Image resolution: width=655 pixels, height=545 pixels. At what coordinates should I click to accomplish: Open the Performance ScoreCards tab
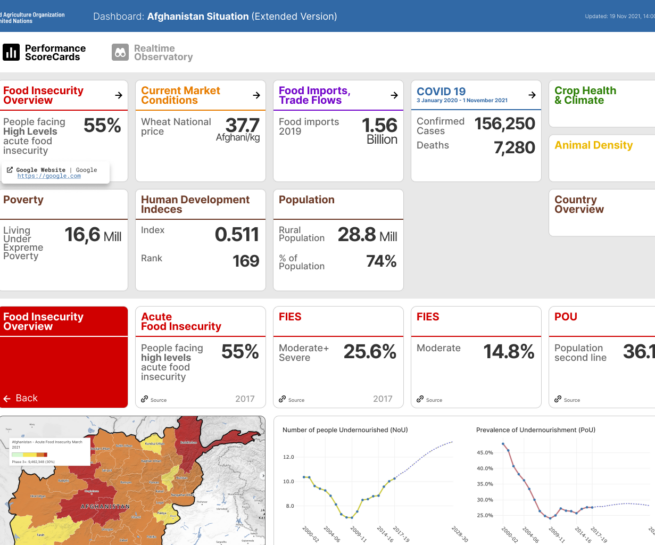point(55,52)
